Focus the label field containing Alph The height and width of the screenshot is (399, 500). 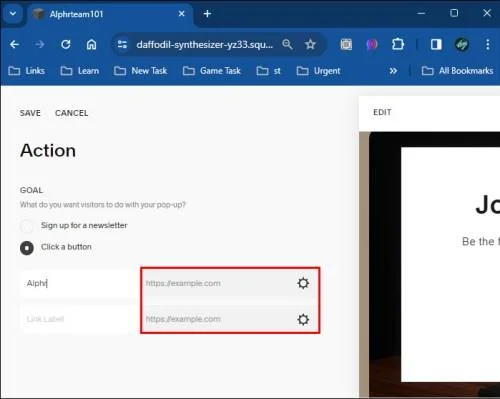[x=79, y=283]
